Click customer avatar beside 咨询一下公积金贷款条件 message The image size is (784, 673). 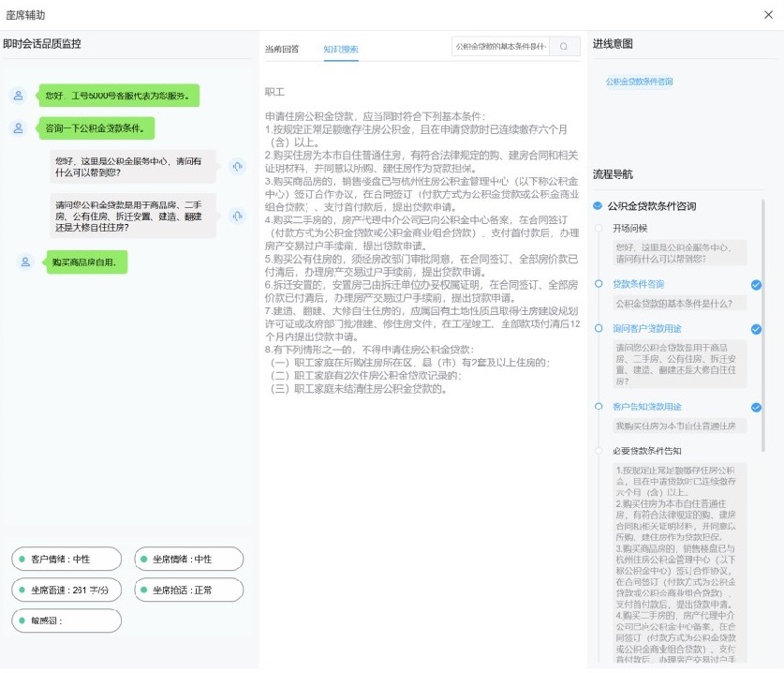coord(18,128)
